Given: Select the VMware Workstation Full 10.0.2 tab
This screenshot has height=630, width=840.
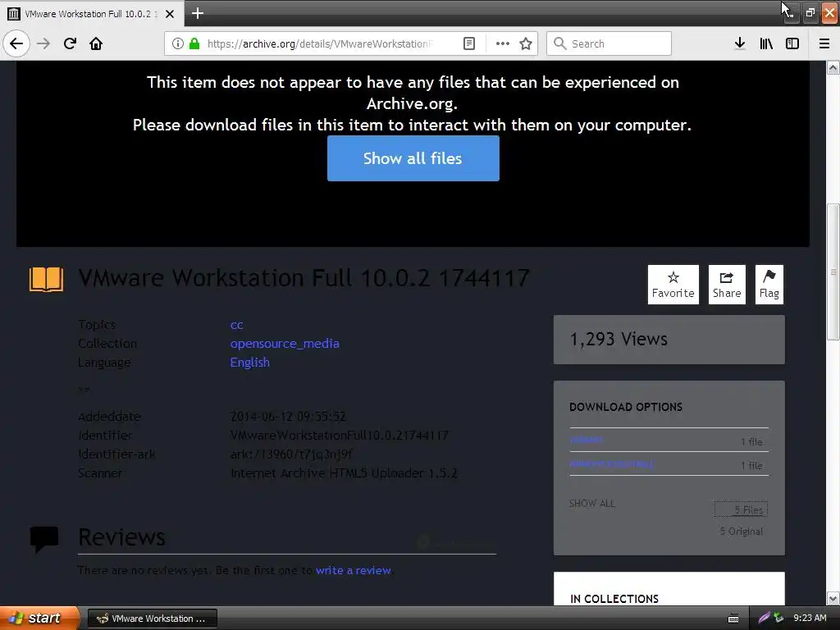Looking at the screenshot, I should click(92, 14).
